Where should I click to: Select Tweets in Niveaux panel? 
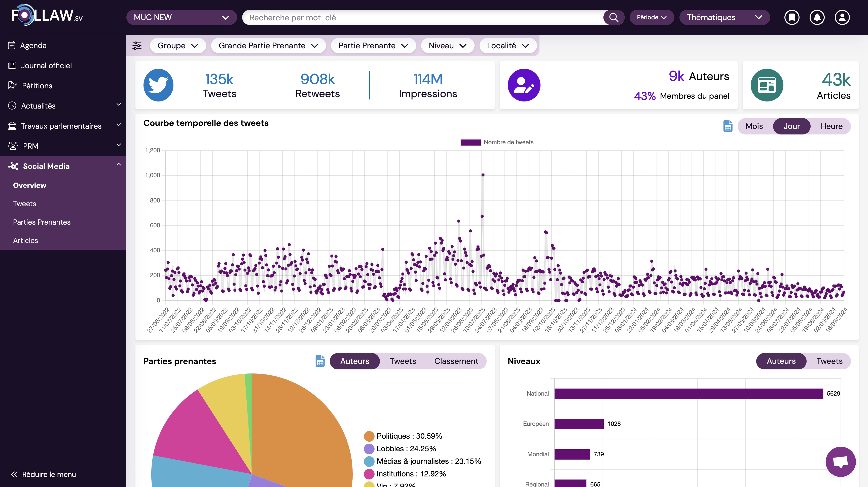coord(829,361)
